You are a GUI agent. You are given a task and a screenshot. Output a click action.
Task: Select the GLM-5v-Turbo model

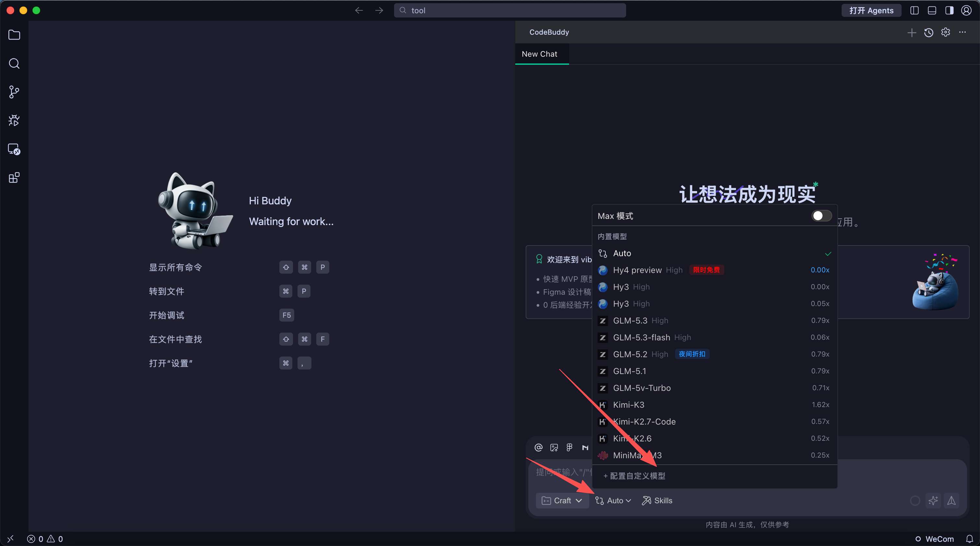tap(715, 388)
